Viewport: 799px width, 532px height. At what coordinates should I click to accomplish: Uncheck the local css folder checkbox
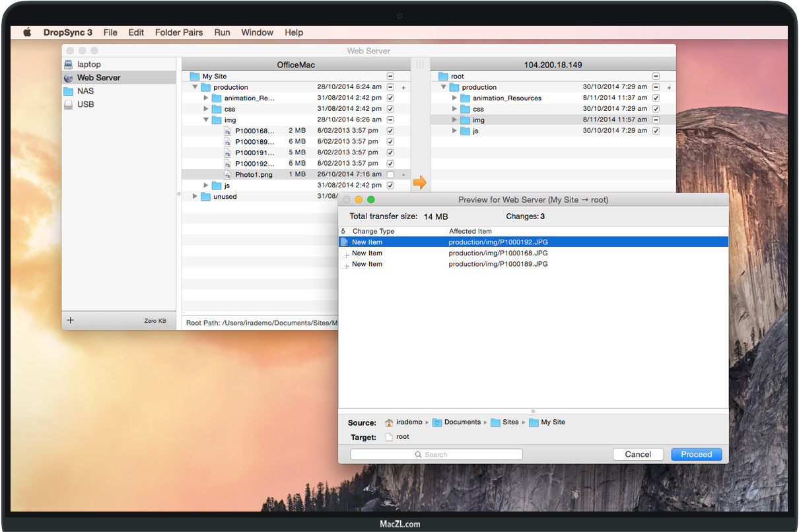pos(390,109)
